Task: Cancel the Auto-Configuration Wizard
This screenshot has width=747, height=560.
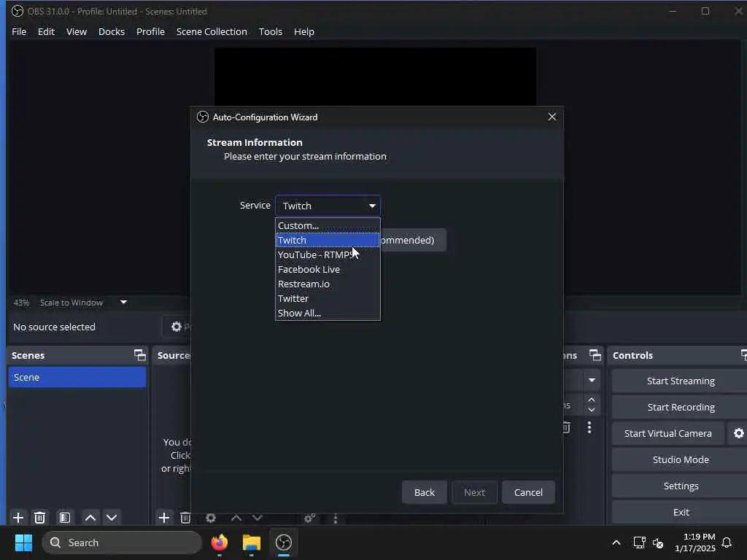Action: pyautogui.click(x=528, y=492)
